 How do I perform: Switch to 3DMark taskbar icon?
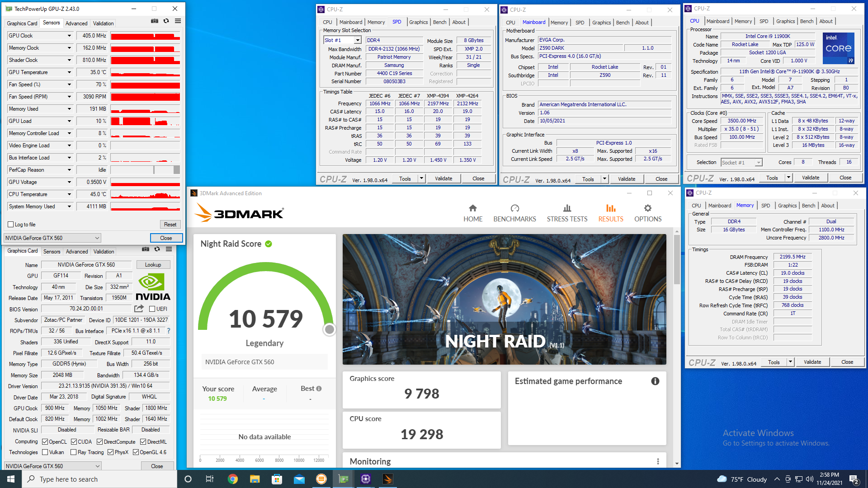387,479
